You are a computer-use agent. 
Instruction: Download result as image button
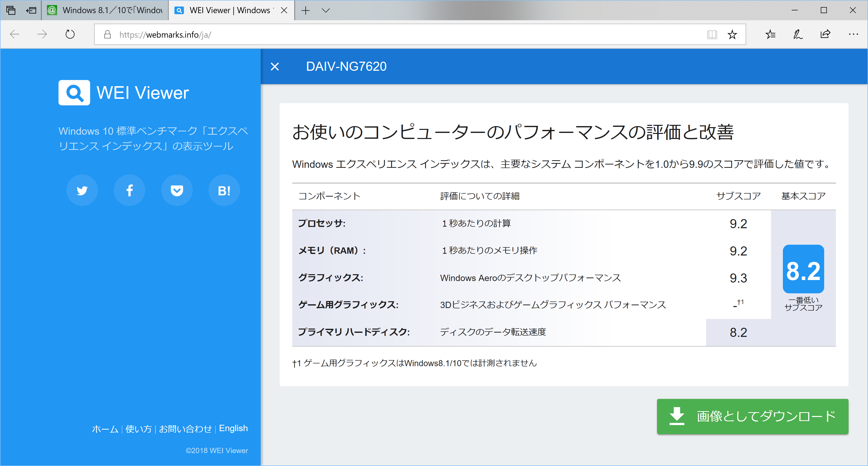coord(752,416)
